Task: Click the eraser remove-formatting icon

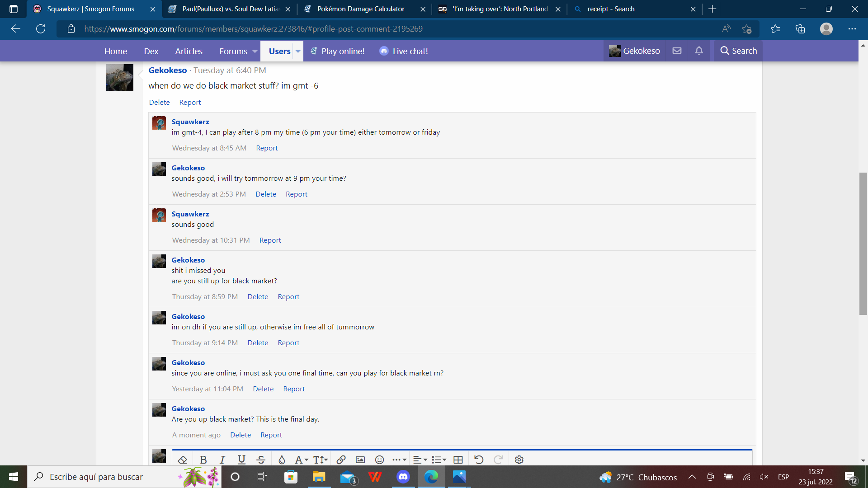Action: [x=183, y=460]
